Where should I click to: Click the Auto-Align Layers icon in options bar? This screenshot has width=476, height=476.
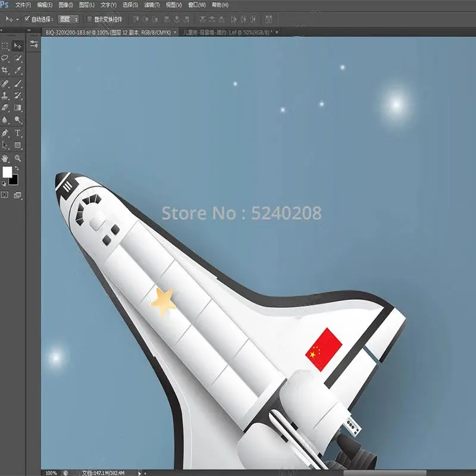coord(269,20)
